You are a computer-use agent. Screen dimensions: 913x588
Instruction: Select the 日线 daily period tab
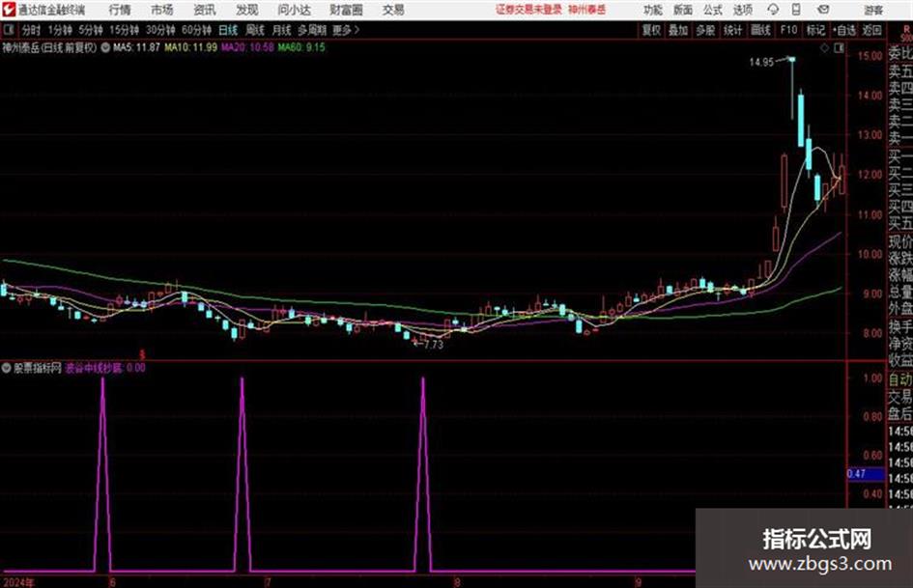tap(228, 30)
